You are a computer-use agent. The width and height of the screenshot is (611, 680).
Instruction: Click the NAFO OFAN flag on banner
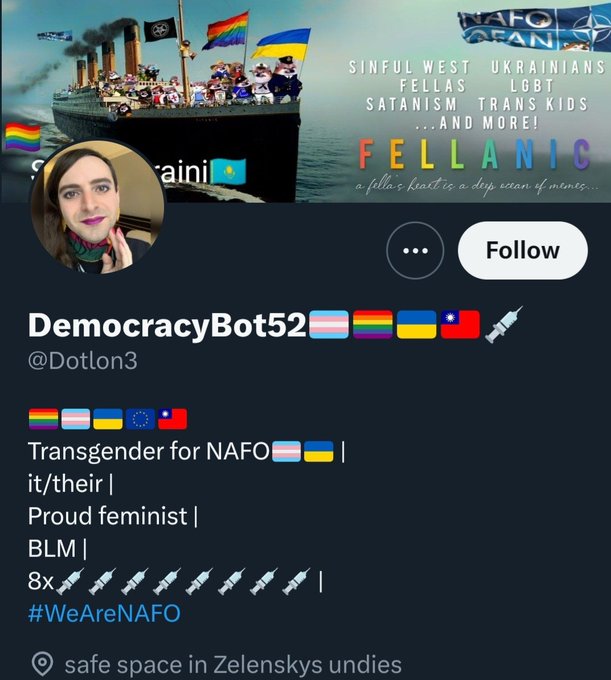533,27
